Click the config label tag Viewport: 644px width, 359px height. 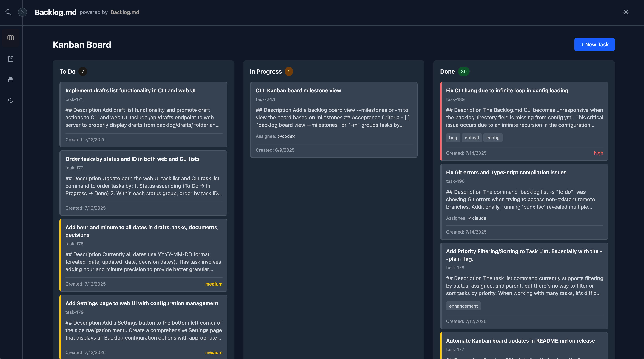click(x=493, y=138)
